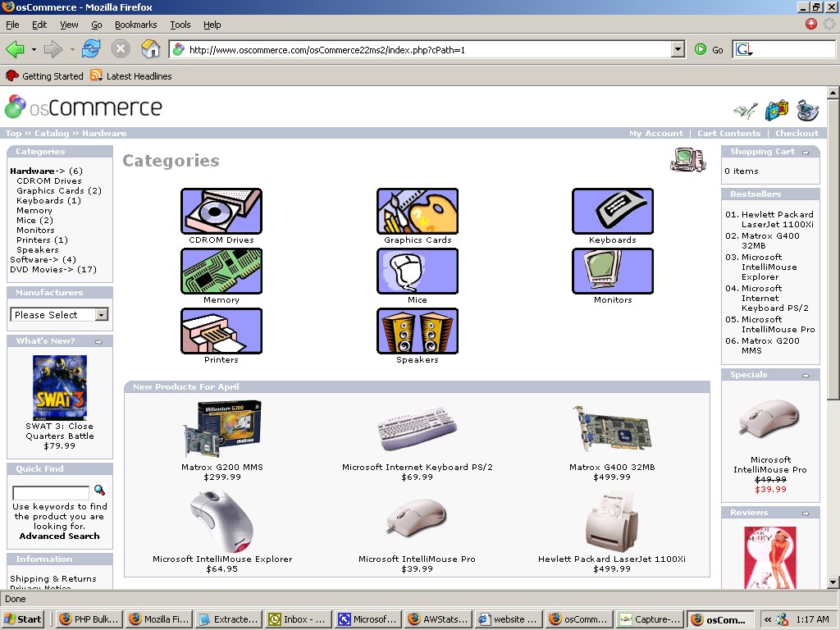Screen dimensions: 840x630
Task: Click the browser Forward arrow button
Action: coord(52,50)
